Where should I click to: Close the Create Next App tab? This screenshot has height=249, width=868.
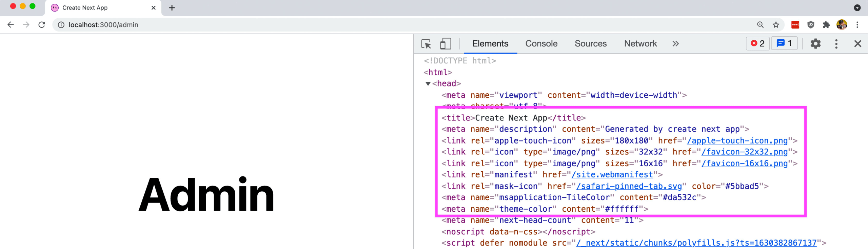point(153,8)
